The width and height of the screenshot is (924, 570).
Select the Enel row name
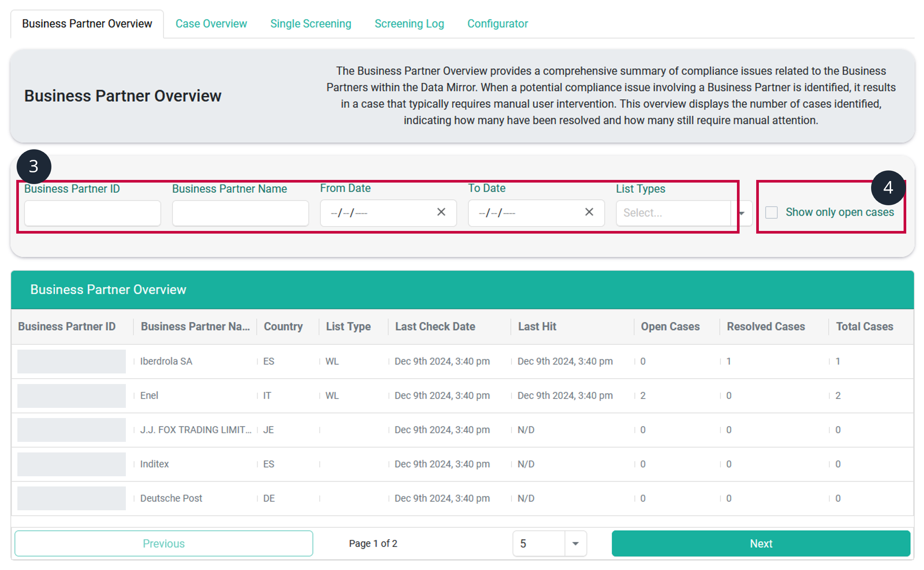click(x=149, y=396)
